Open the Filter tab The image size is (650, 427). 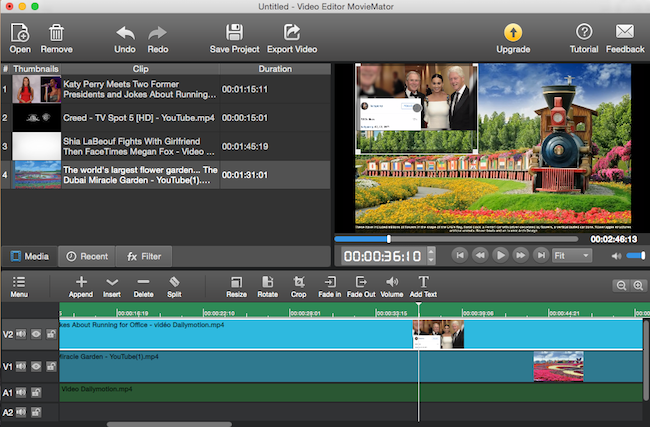[143, 256]
